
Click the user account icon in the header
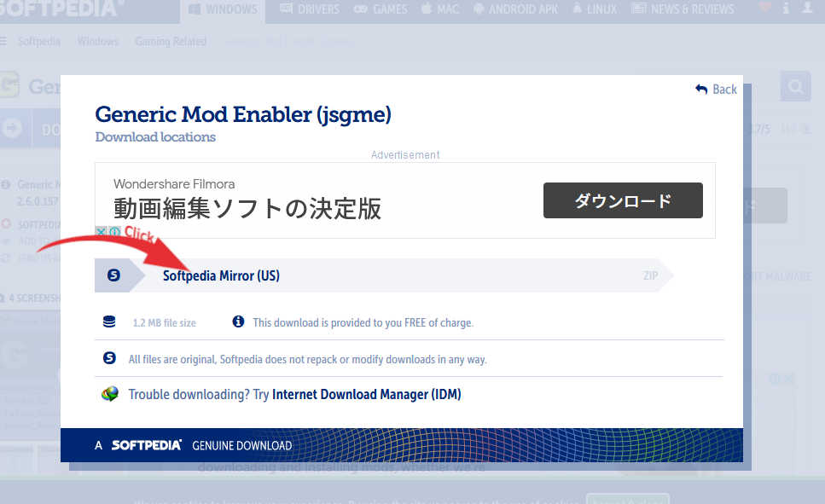point(807,8)
